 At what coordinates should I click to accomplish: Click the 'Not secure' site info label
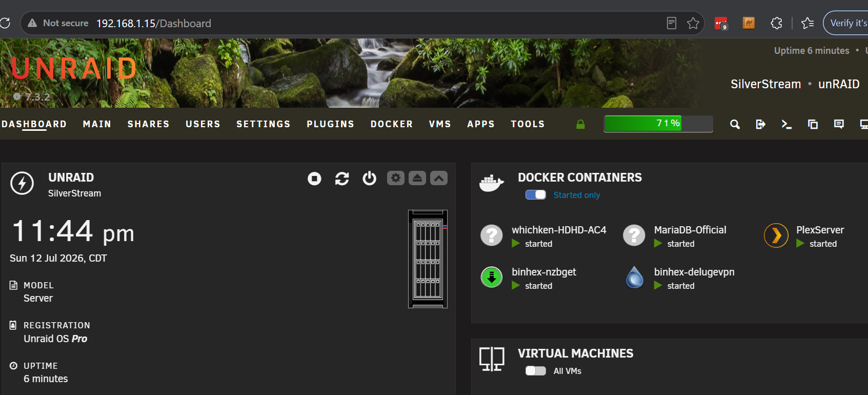pyautogui.click(x=58, y=23)
